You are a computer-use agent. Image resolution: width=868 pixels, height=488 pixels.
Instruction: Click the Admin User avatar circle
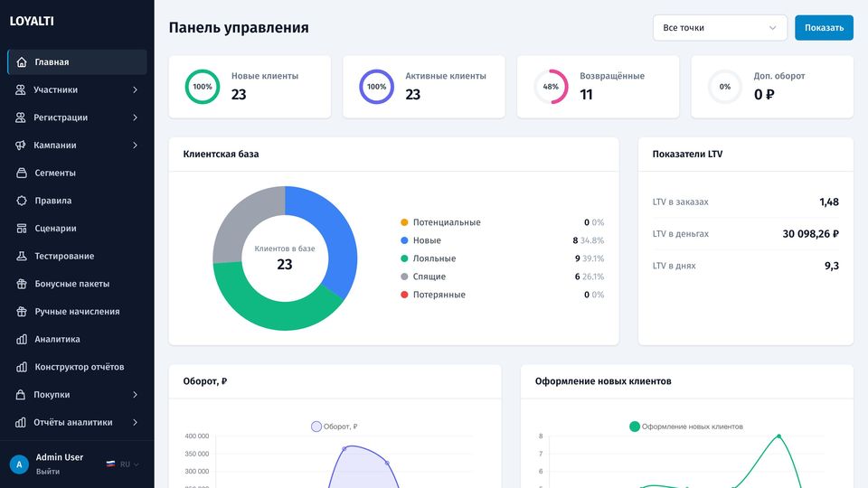click(x=19, y=465)
